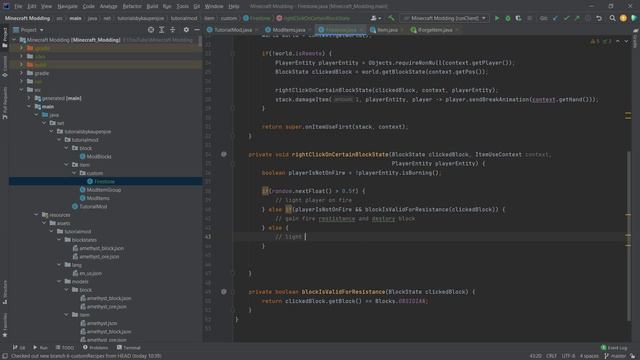Screen dimensions: 640x360
Task: Show Git history clock icon
Action: point(588,18)
